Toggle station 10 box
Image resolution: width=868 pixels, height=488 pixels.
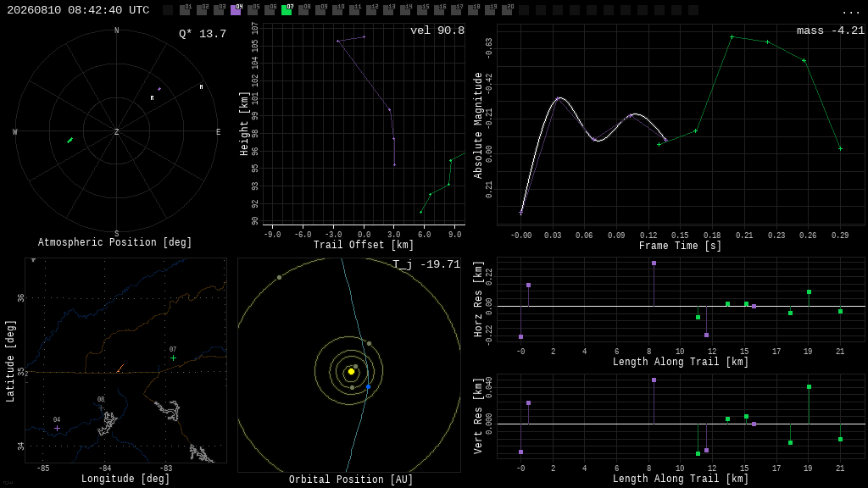pos(337,10)
